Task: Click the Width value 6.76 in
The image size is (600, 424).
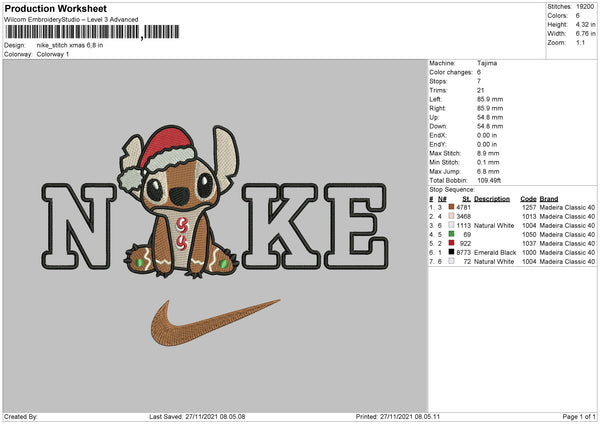Action: tap(585, 34)
